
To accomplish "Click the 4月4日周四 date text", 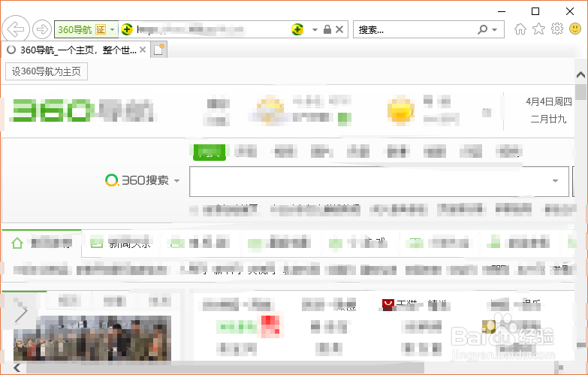I will [549, 101].
